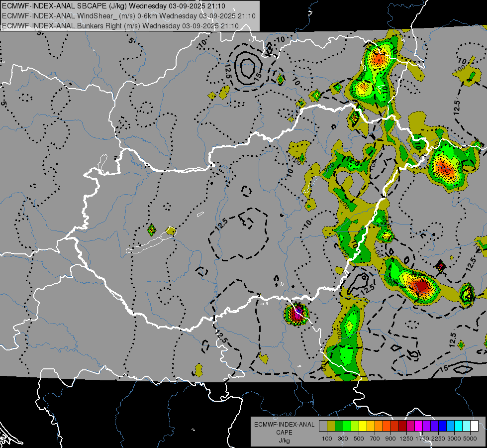The height and width of the screenshot is (448, 487).
Task: Choose the dark green CAPE legend swatch
Action: coord(339,426)
